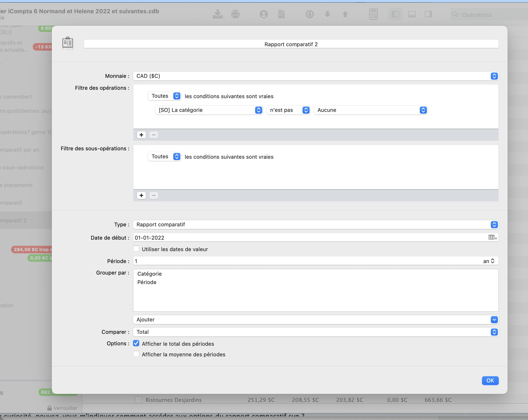This screenshot has height=420, width=528.
Task: Open the calendar picker for Date de début
Action: click(493, 237)
